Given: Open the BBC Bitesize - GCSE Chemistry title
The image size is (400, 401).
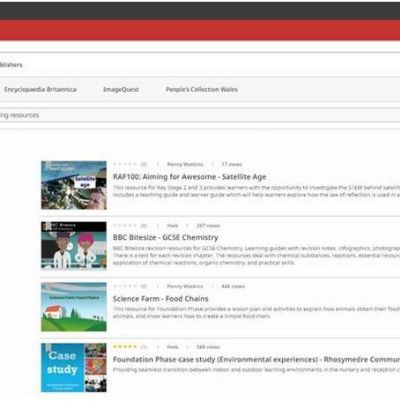Looking at the screenshot, I should [x=165, y=237].
